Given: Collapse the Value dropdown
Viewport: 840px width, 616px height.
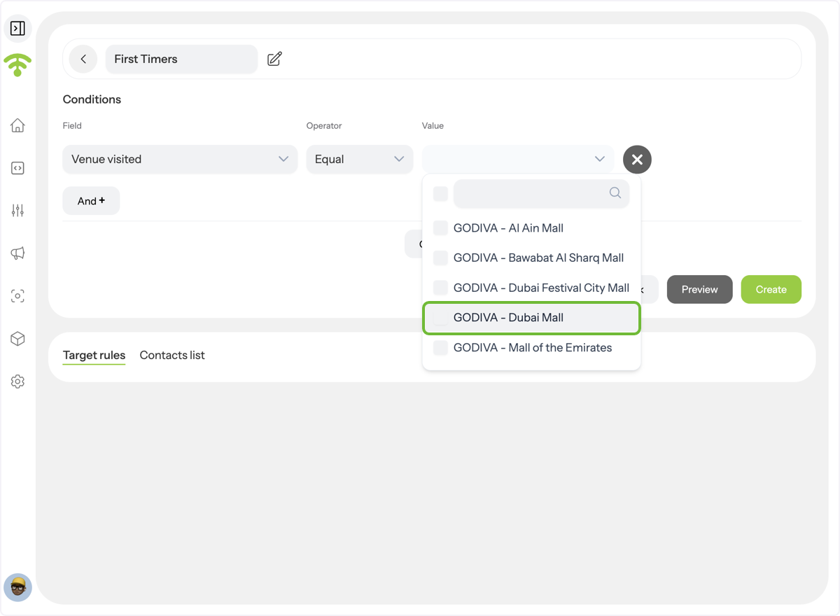Looking at the screenshot, I should tap(517, 160).
